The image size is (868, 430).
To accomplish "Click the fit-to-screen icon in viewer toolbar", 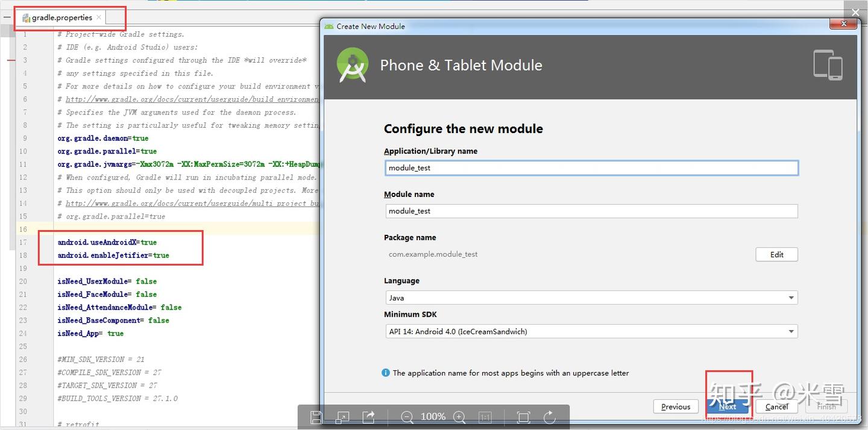I will point(523,417).
